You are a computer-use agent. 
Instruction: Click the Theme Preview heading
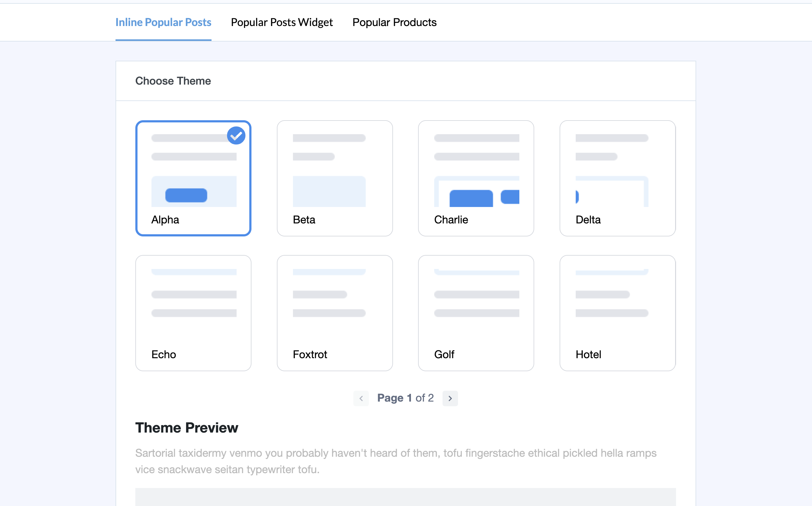click(187, 428)
